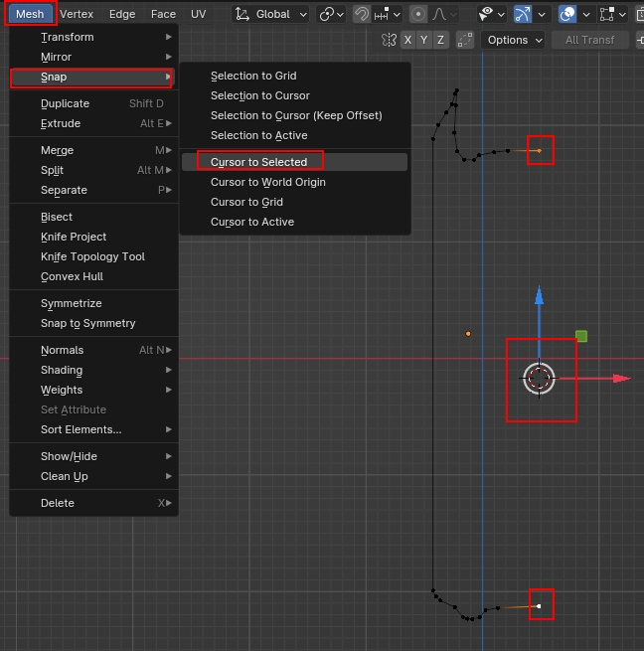This screenshot has height=651, width=644.
Task: Click the mesh symmetry butterfly icon
Action: click(389, 40)
